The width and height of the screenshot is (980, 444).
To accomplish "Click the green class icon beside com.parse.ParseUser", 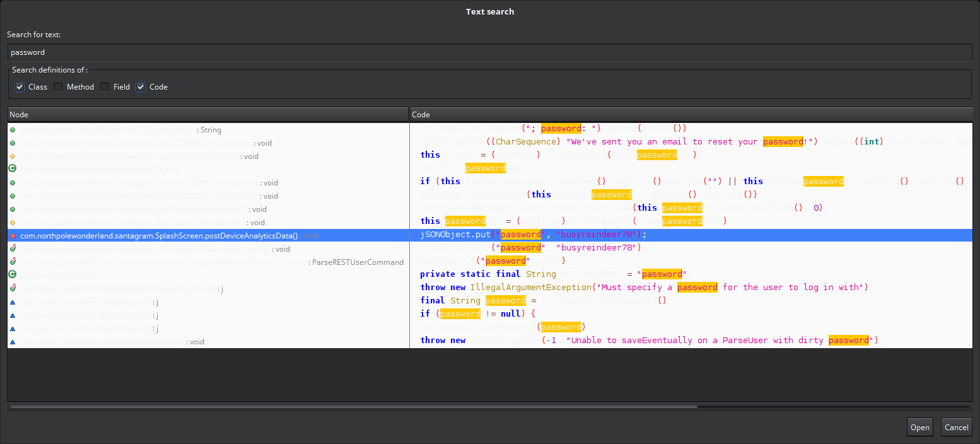I will [13, 274].
